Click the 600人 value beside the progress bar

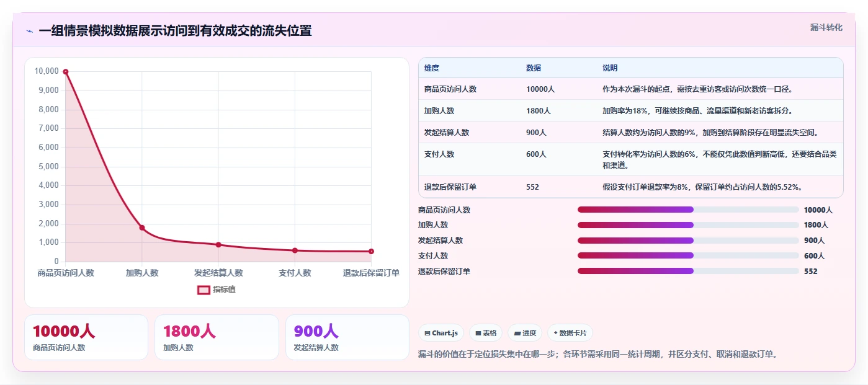tap(814, 256)
